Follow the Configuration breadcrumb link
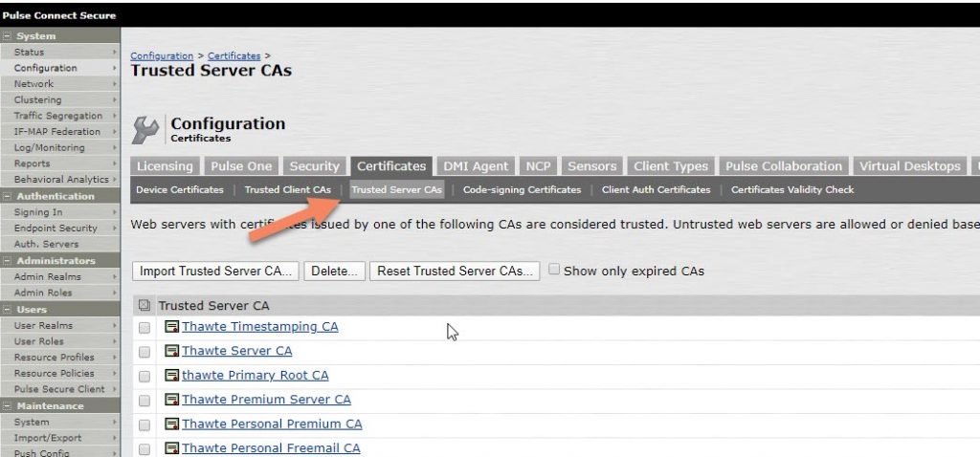Image resolution: width=980 pixels, height=457 pixels. [x=162, y=56]
